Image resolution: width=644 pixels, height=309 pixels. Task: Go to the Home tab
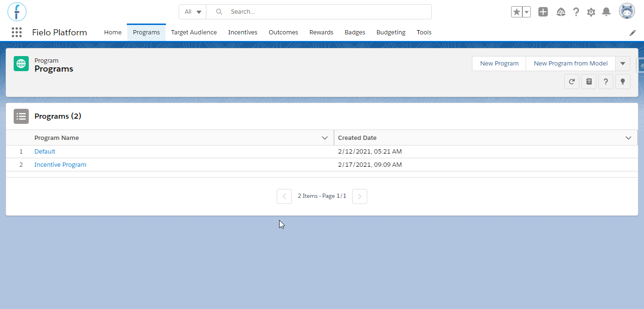[x=113, y=33]
